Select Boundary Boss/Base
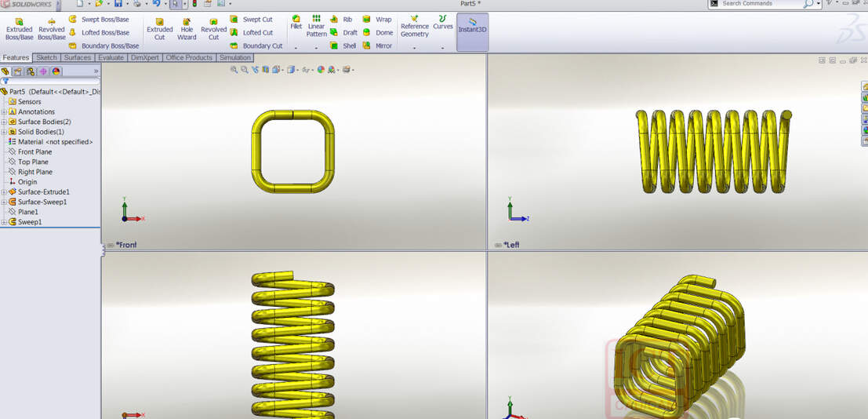Viewport: 868px width, 419px height. (104, 46)
